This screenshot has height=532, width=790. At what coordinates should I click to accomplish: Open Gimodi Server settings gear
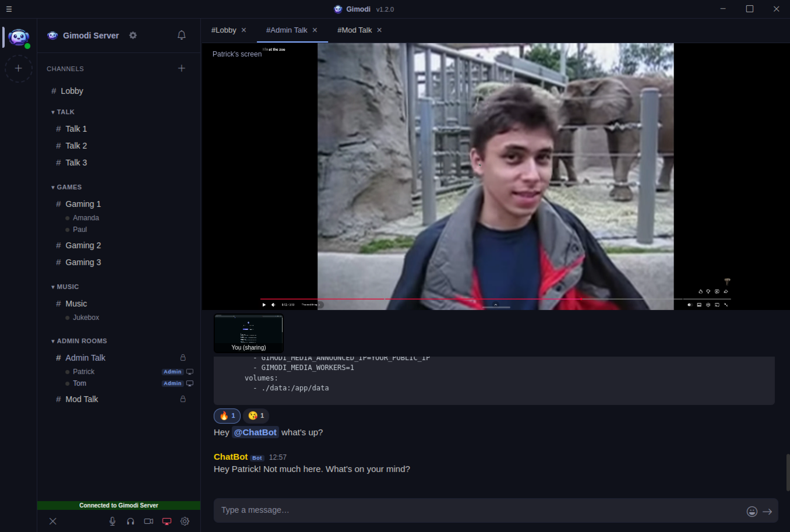pyautogui.click(x=133, y=35)
